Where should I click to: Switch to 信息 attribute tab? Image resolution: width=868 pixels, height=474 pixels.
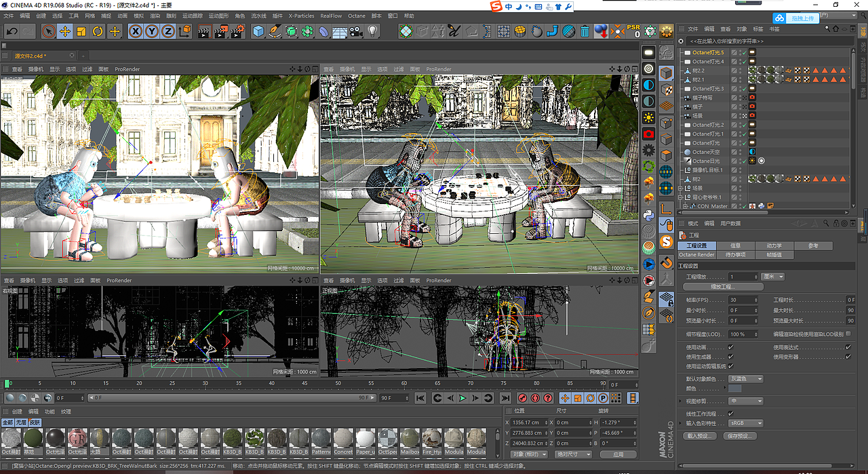[736, 245]
